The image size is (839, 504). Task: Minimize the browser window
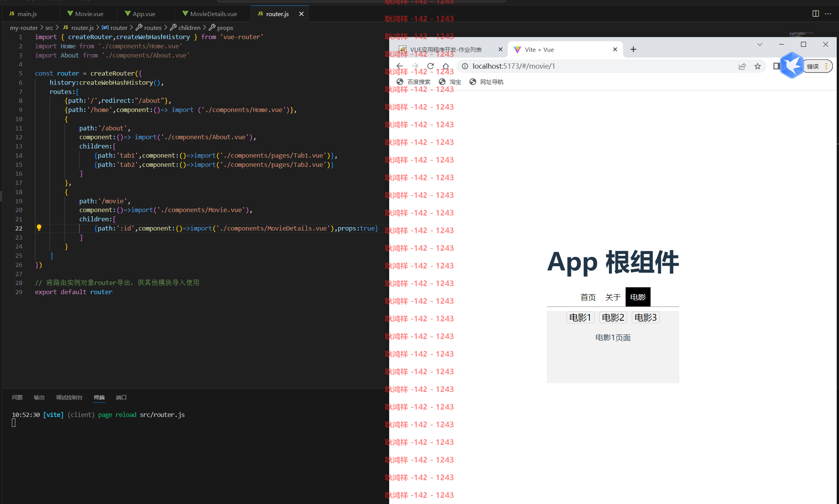point(781,44)
